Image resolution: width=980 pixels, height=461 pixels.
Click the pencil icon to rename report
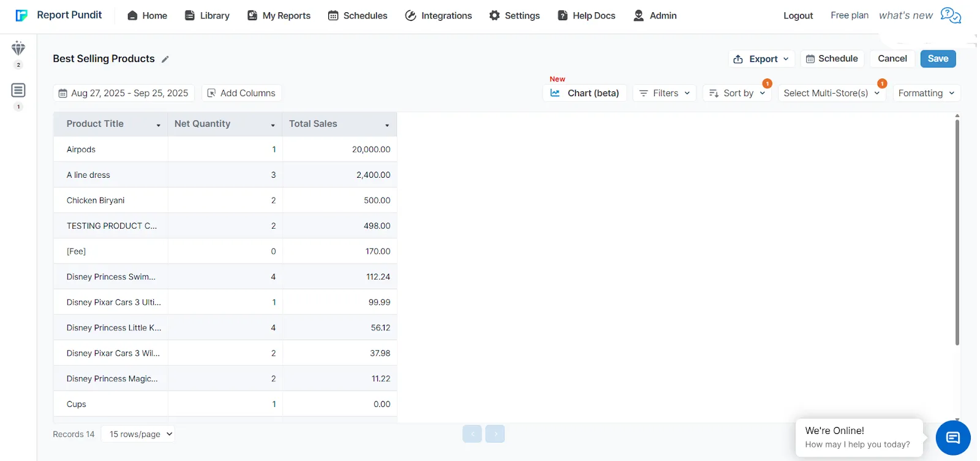[165, 59]
